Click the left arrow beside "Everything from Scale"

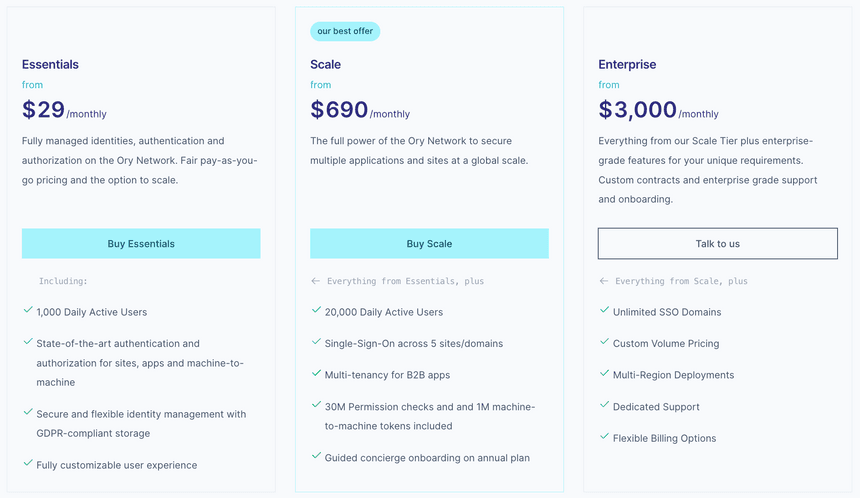coord(604,282)
